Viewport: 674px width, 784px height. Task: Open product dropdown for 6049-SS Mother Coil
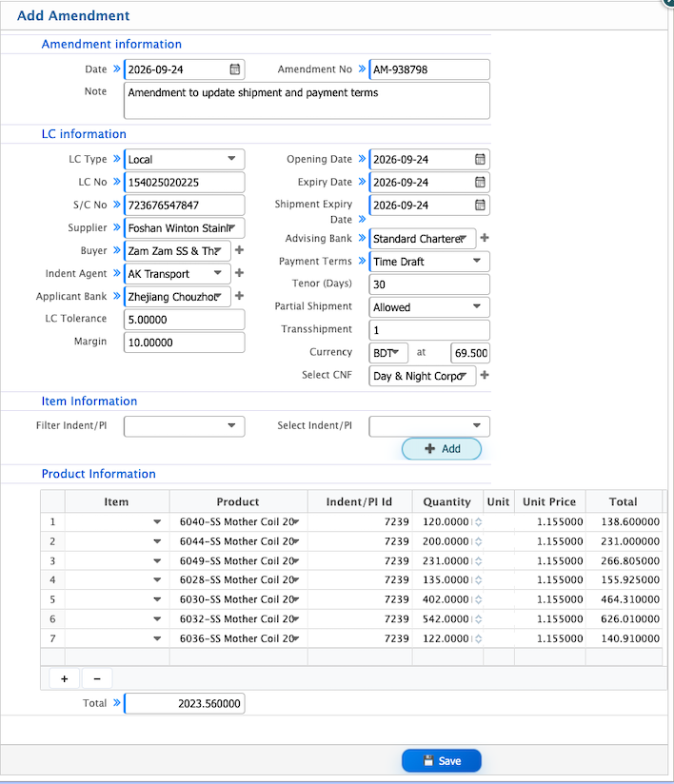pyautogui.click(x=296, y=561)
